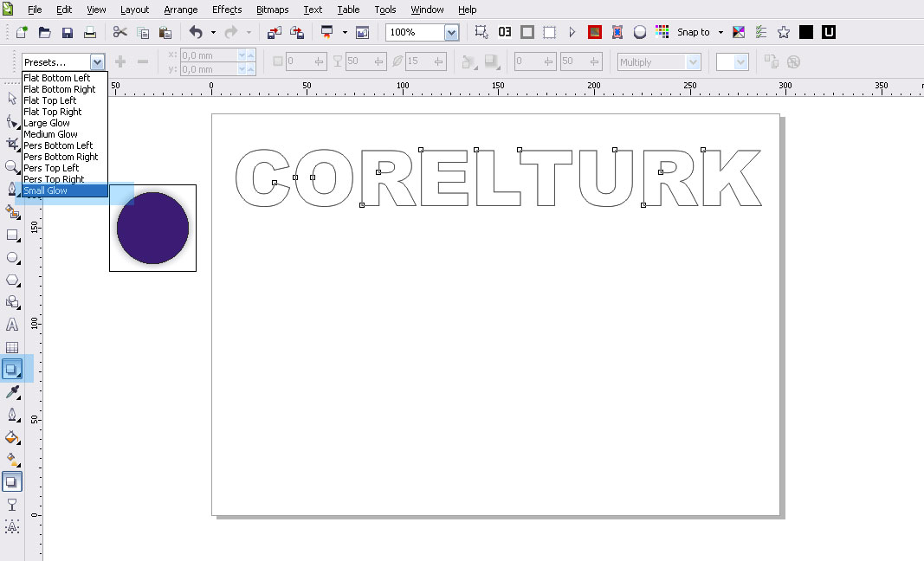Image resolution: width=924 pixels, height=561 pixels.
Task: Select the Shape tool
Action: 12,120
